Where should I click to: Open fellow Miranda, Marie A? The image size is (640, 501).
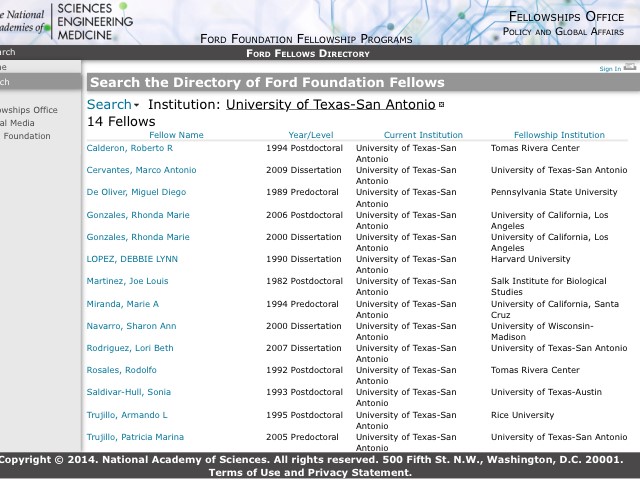click(122, 304)
